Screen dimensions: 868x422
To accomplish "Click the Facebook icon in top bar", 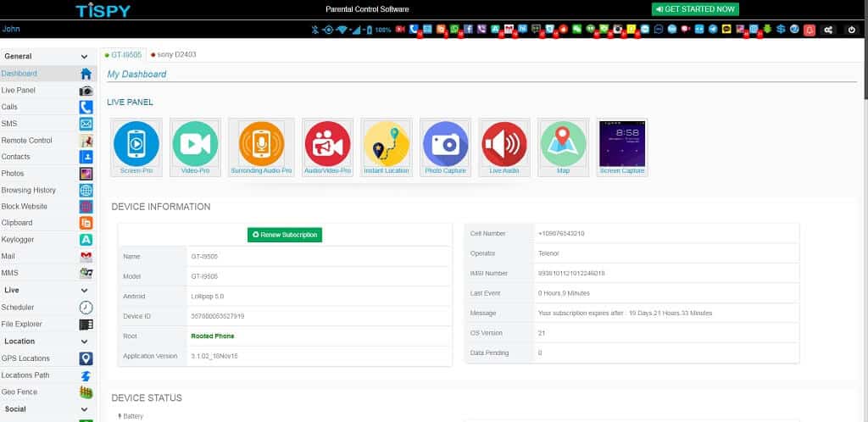I will (468, 30).
